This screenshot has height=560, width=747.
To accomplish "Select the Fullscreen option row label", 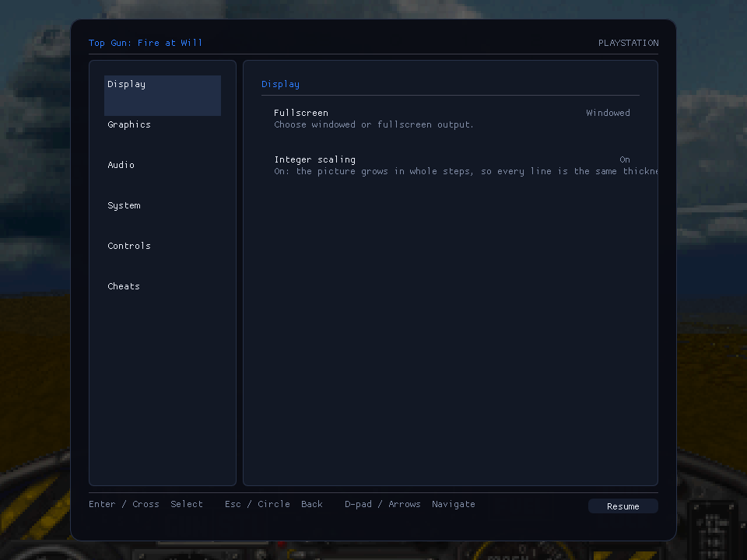I will click(x=301, y=113).
